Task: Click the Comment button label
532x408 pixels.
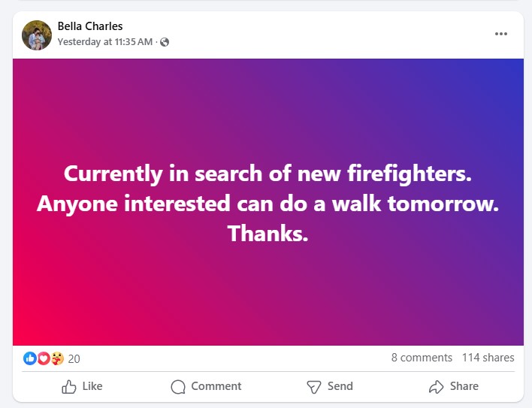Action: [216, 386]
